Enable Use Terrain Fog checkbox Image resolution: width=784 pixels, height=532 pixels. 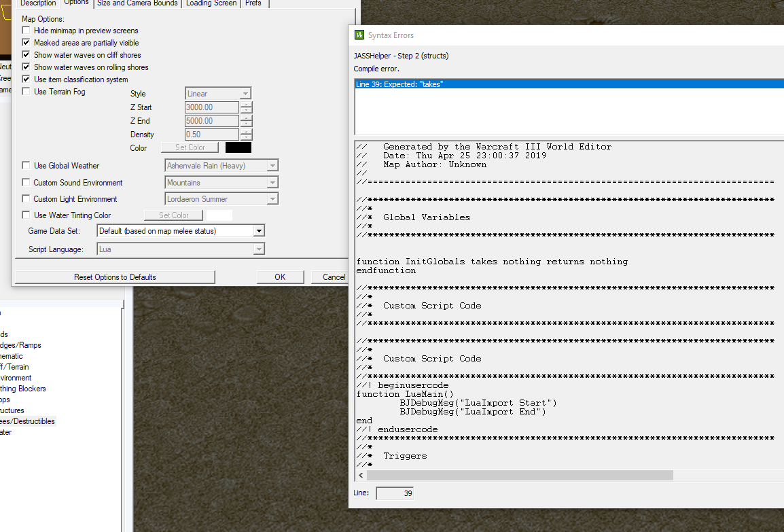[26, 91]
